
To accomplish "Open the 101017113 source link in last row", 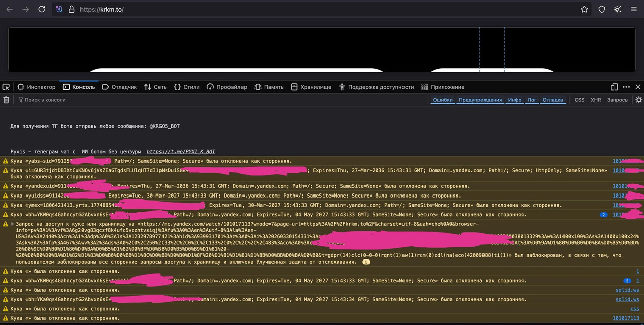I will (626, 318).
